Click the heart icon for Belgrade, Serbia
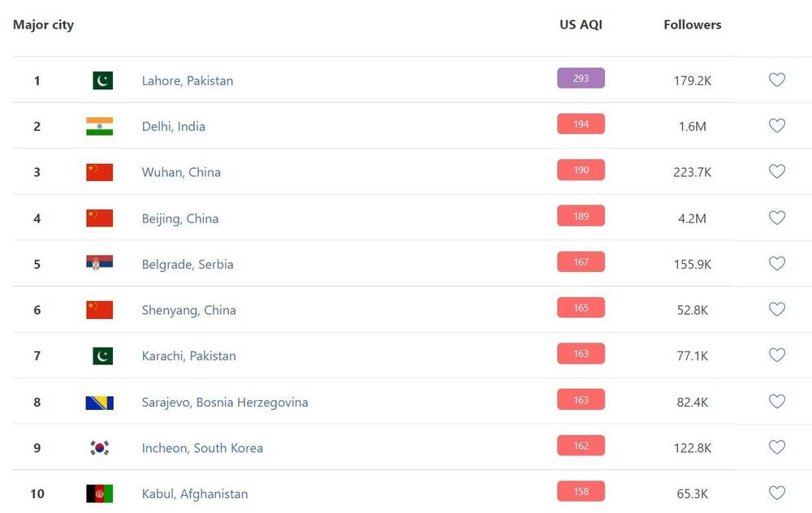 [x=777, y=263]
